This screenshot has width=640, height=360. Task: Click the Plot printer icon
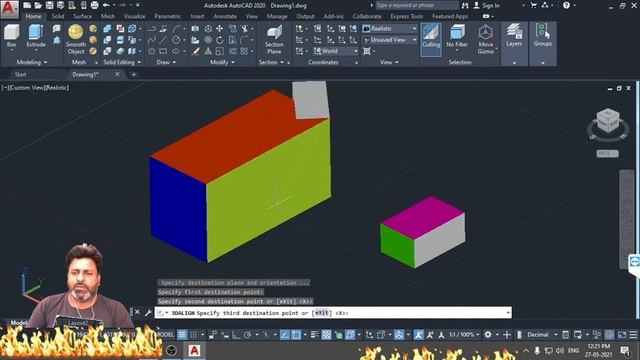pyautogui.click(x=94, y=5)
